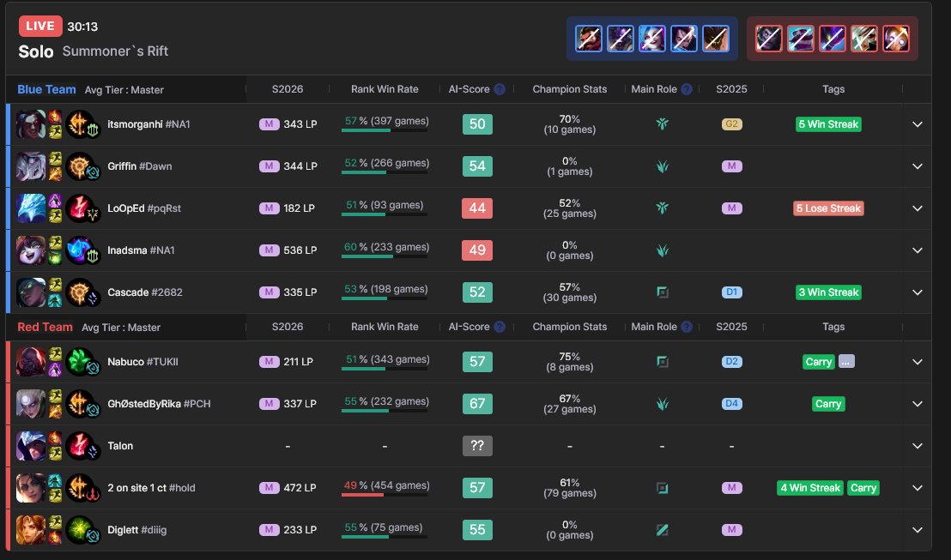Viewport: 951px width, 560px height.
Task: Click the Champion Stats column header
Action: pos(569,88)
